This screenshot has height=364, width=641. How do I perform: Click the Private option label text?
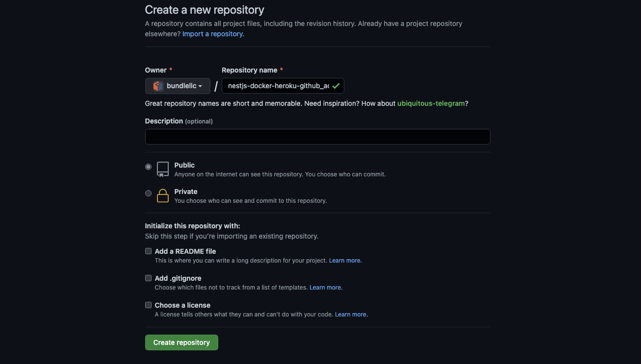tap(186, 192)
